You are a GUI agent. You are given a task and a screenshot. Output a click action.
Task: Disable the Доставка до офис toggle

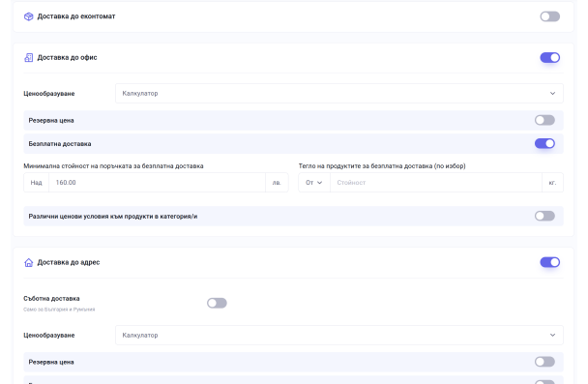point(549,57)
